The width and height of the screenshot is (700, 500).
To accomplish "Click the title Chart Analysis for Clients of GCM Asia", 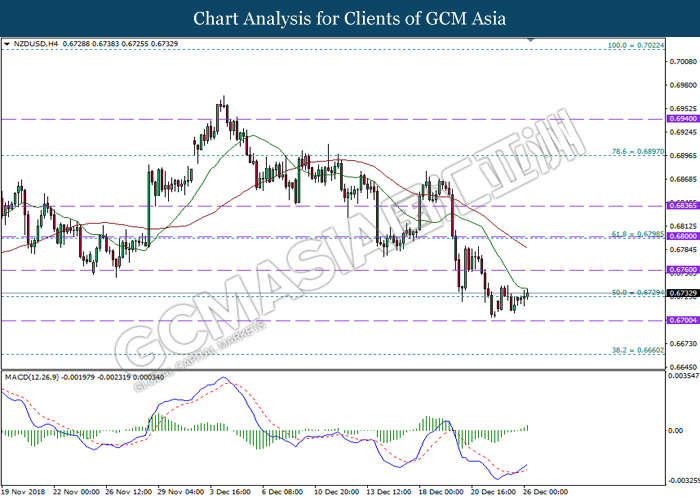I will 350,19.
